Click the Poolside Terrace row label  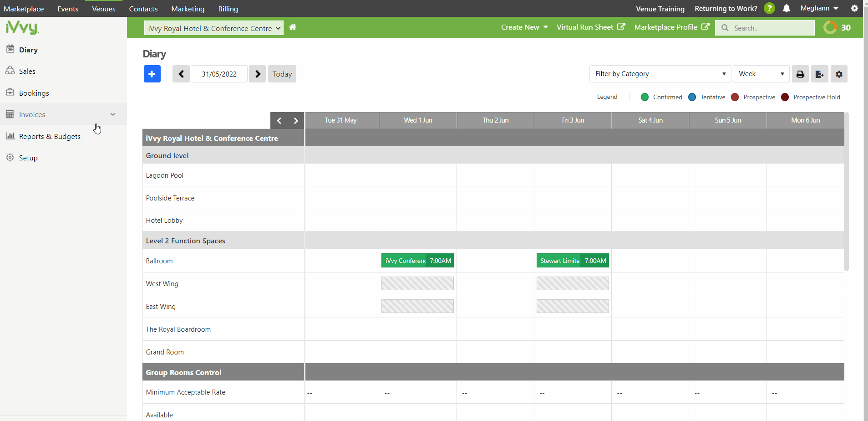(x=170, y=198)
